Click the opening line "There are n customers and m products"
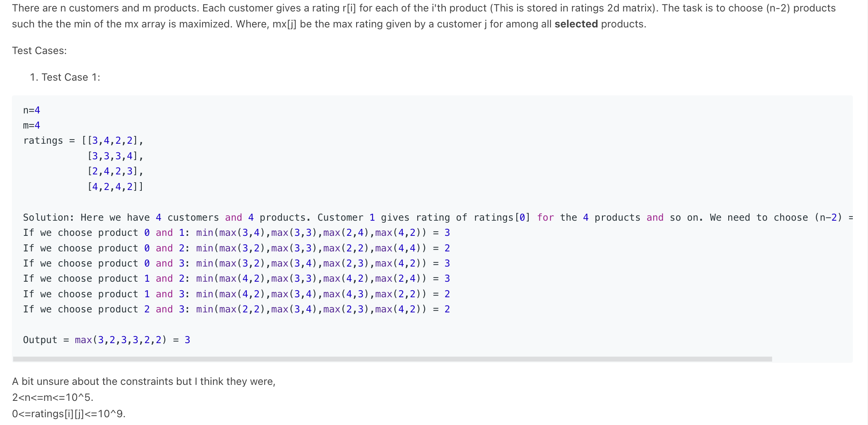868x425 pixels. 424,8
